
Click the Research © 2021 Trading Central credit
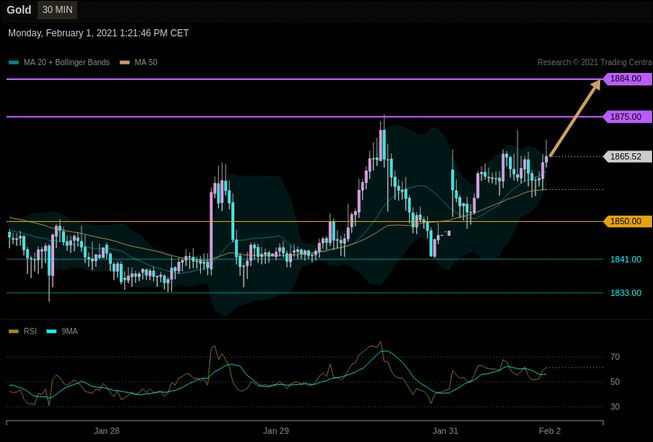[x=595, y=62]
